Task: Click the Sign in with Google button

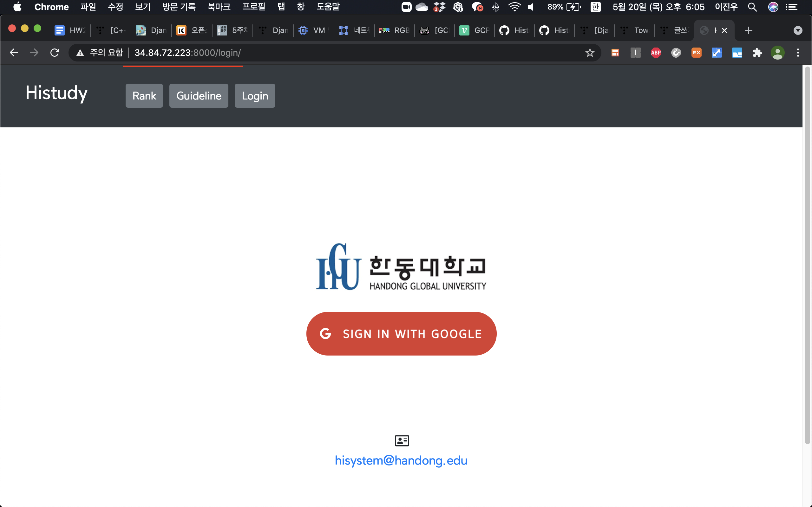Action: point(401,334)
